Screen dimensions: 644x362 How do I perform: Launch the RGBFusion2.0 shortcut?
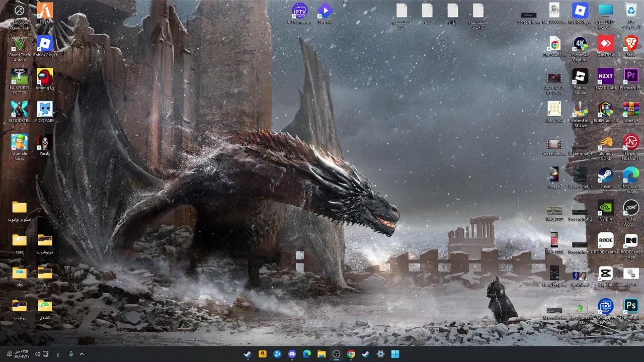pyautogui.click(x=606, y=112)
